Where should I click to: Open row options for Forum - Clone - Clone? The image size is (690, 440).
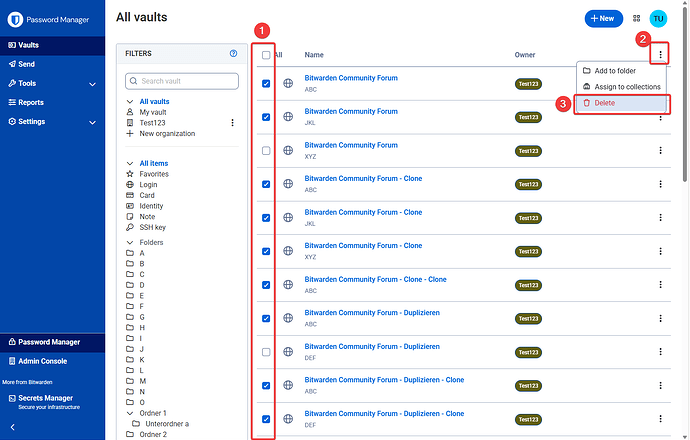pos(660,285)
